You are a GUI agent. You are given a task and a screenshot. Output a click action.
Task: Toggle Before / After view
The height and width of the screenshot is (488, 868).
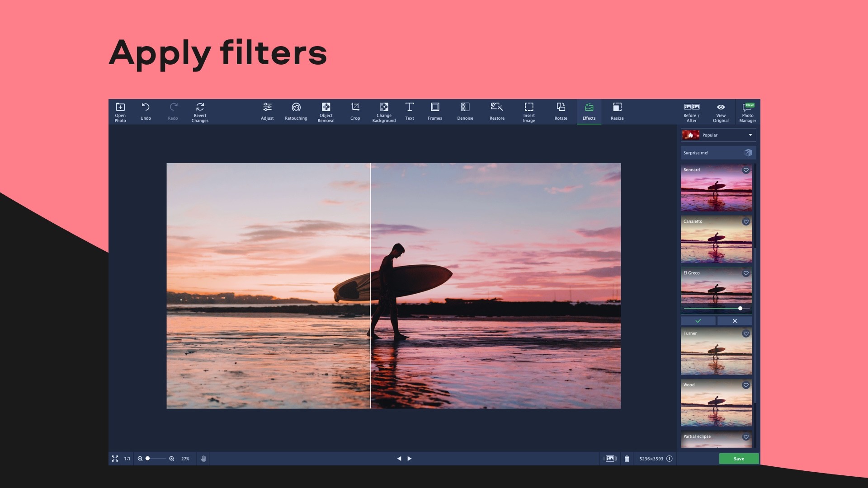pyautogui.click(x=691, y=112)
